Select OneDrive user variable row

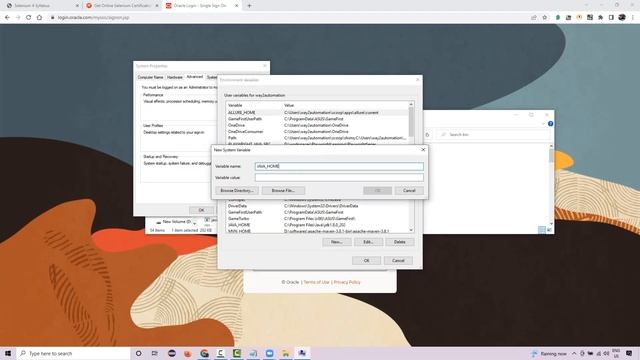pos(317,125)
